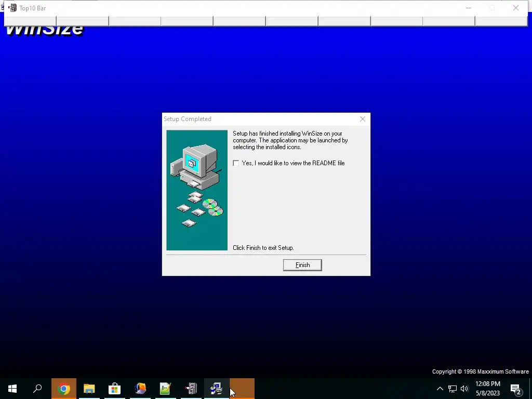Click Finish to exit Setup
This screenshot has height=399, width=532.
click(302, 265)
